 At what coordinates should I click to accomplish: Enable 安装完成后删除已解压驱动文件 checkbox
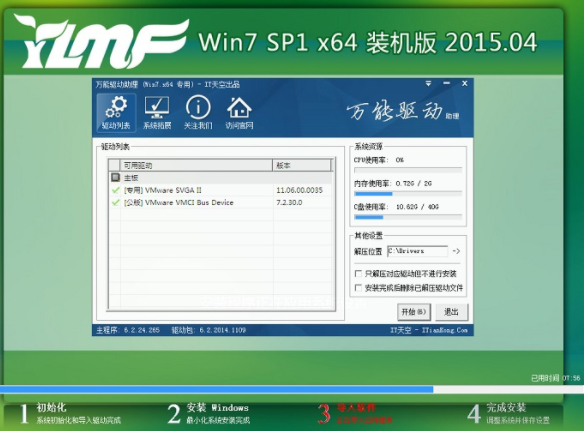(x=358, y=288)
